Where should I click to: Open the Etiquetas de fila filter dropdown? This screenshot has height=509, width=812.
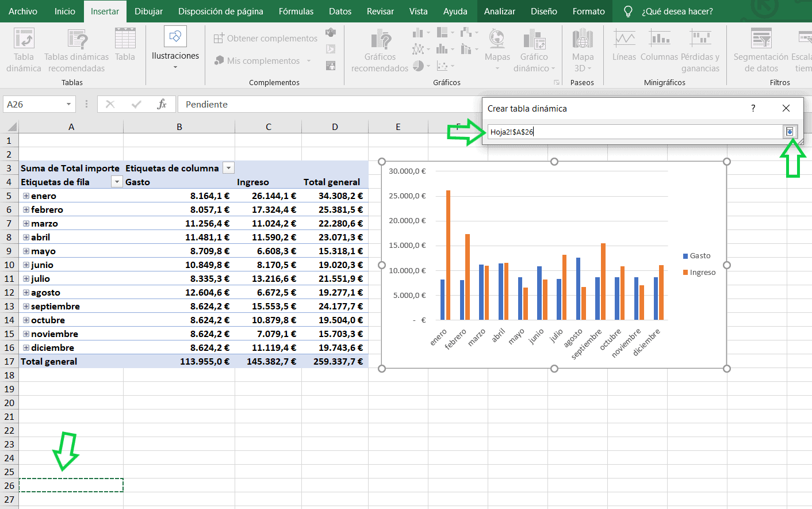[x=117, y=182]
